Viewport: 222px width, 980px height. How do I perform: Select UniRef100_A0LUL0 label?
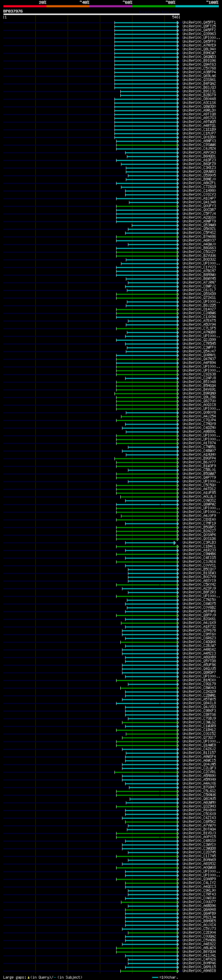coord(199,496)
